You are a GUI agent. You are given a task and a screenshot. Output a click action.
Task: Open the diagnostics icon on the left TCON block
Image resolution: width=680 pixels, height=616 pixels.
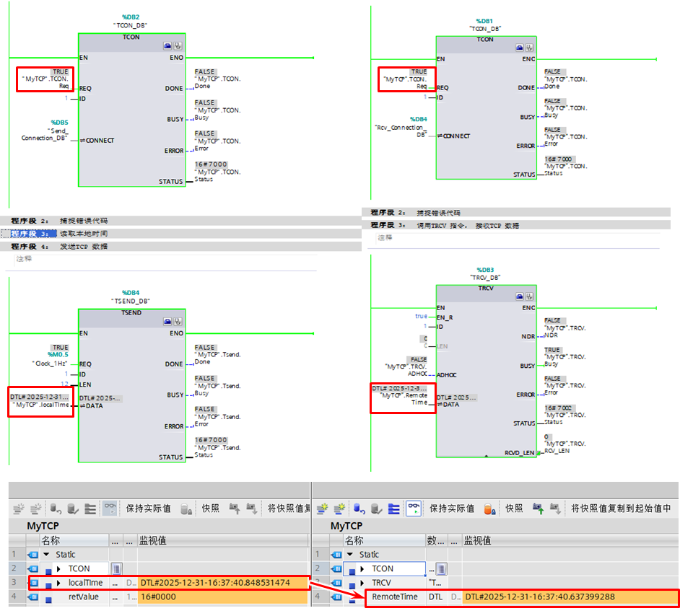coord(178,45)
